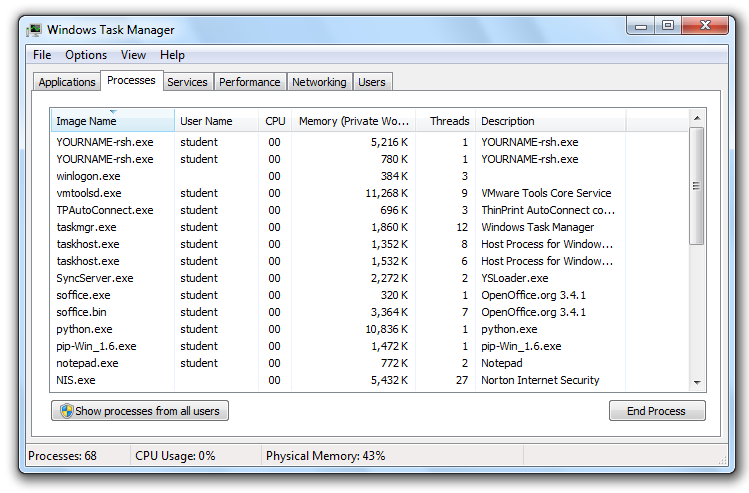Click the Norton Internet Security description

click(x=540, y=380)
